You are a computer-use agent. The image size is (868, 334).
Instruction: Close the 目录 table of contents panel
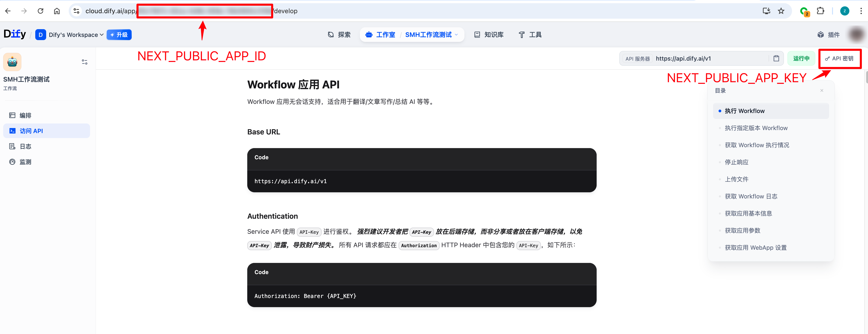tap(822, 90)
